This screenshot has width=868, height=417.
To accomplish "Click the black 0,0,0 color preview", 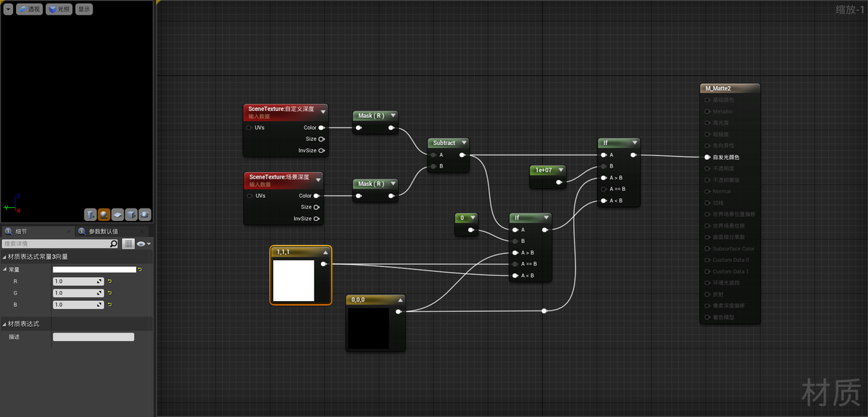I will coord(368,328).
